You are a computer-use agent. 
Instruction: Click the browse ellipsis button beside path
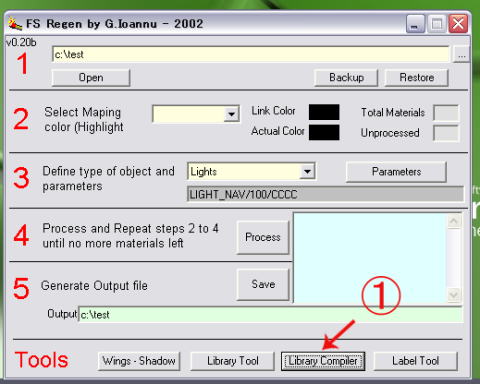point(462,55)
